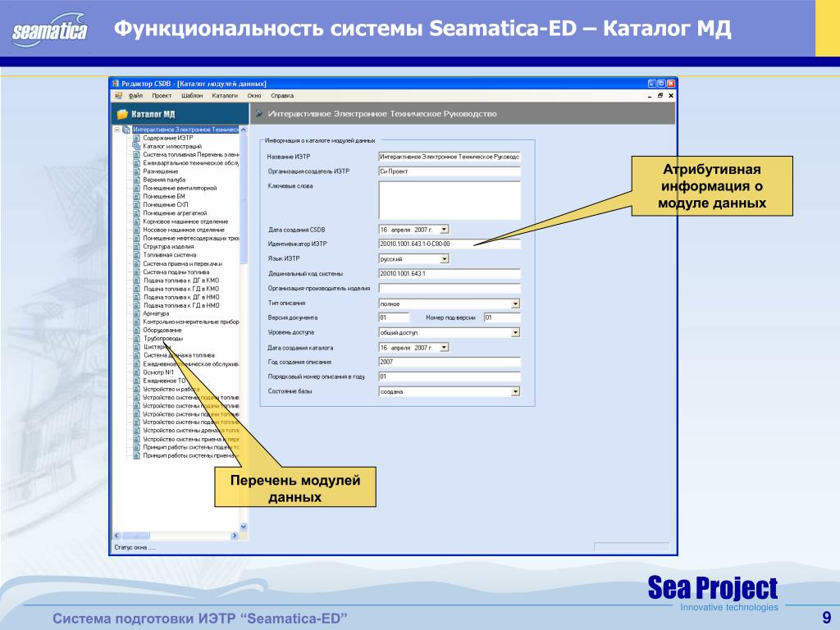This screenshot has width=840, height=630.
Task: Open the Состояние базы dropdown
Action: [x=515, y=391]
